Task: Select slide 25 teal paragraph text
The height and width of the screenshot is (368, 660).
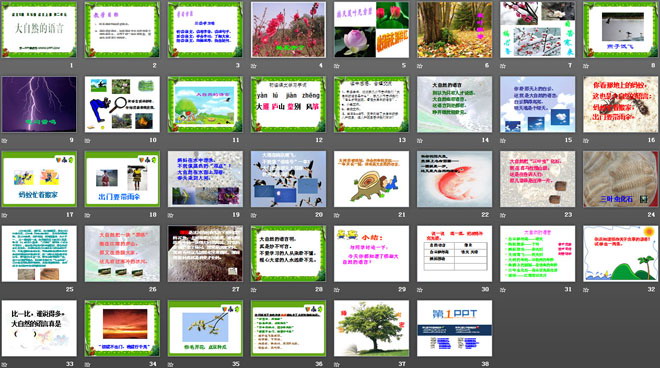Action: point(39,253)
